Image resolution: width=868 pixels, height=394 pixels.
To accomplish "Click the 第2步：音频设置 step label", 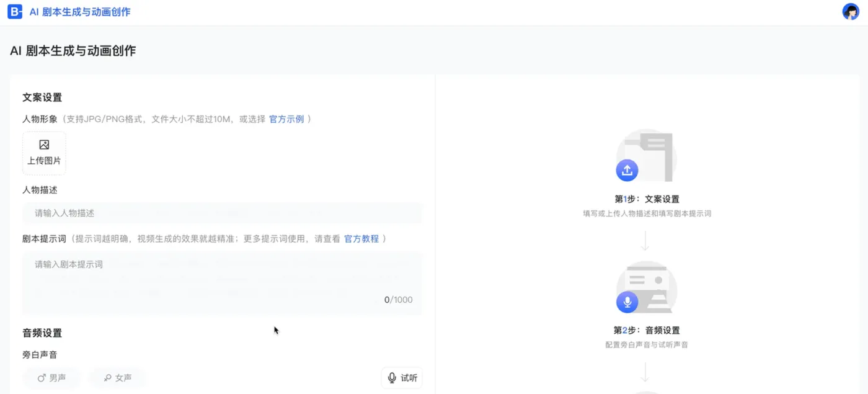I will (x=647, y=331).
